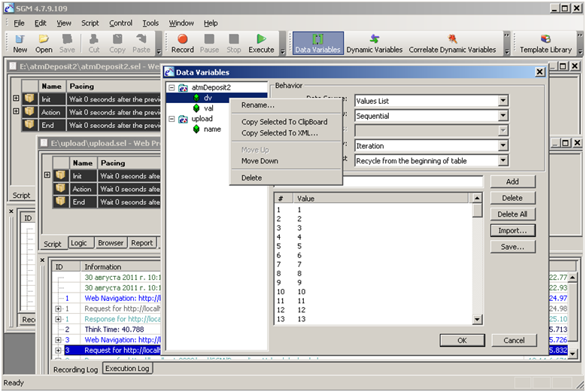Choose Rename... from the context menu

click(257, 105)
